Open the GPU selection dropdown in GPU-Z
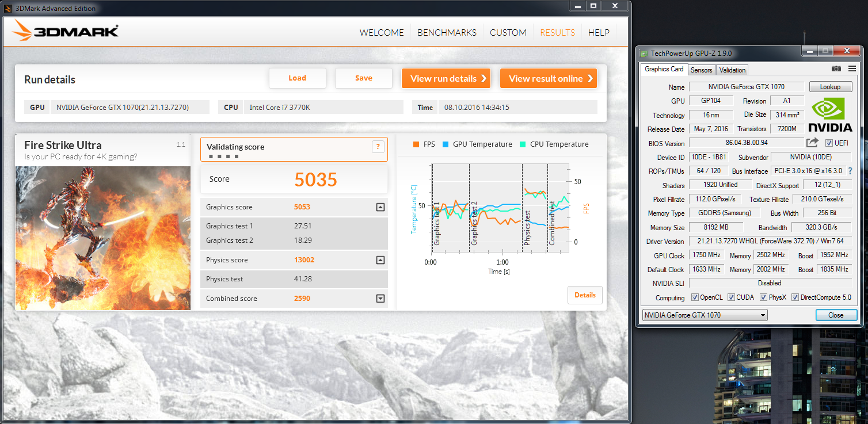868x424 pixels. 705,315
